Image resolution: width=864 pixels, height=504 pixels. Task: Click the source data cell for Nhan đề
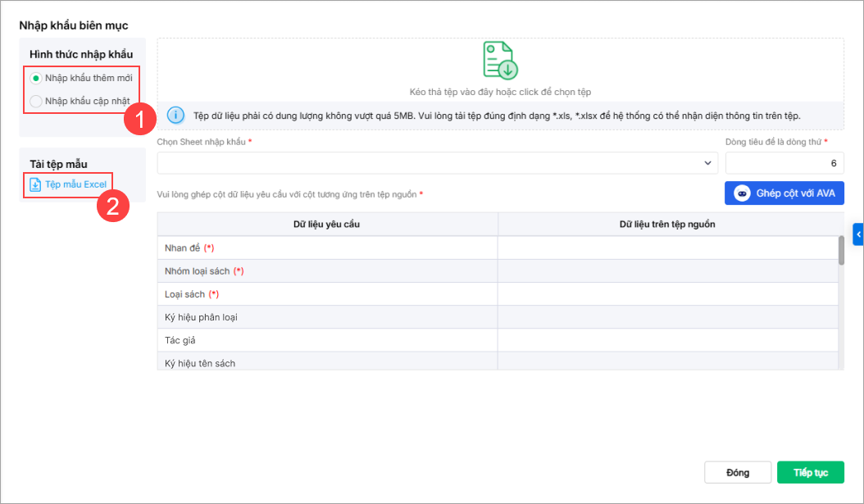pyautogui.click(x=667, y=248)
